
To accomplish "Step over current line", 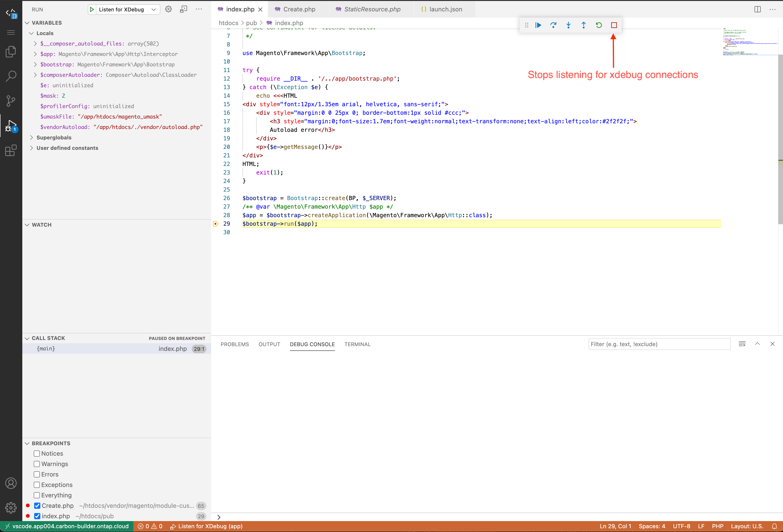I will (x=553, y=25).
